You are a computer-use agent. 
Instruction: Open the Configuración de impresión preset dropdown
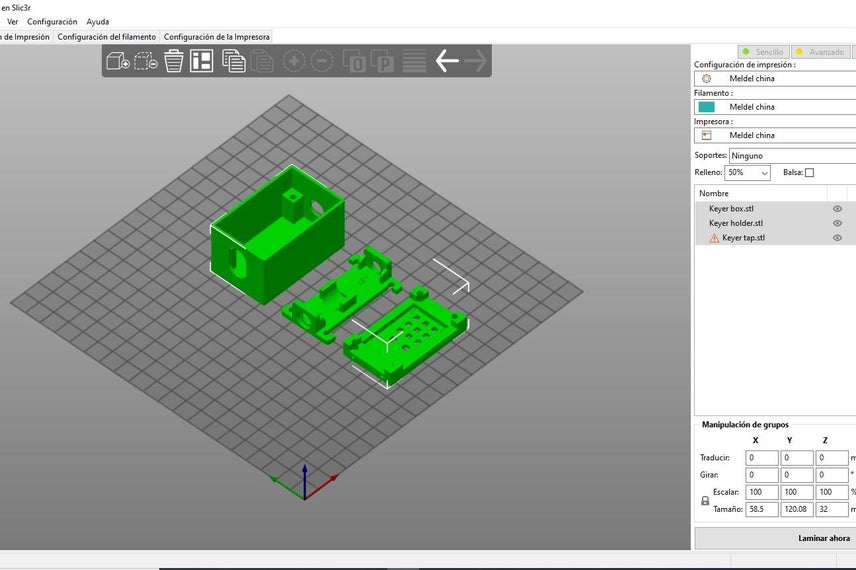775,79
